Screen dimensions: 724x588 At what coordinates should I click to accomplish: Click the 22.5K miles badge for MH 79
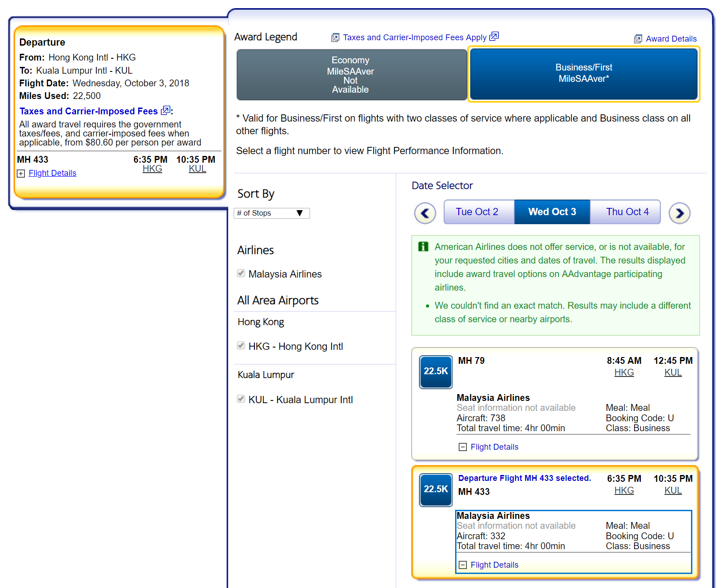coord(436,372)
